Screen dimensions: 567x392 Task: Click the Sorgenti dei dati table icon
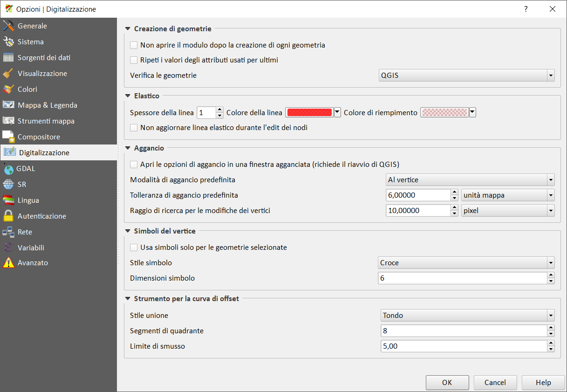[x=9, y=58]
